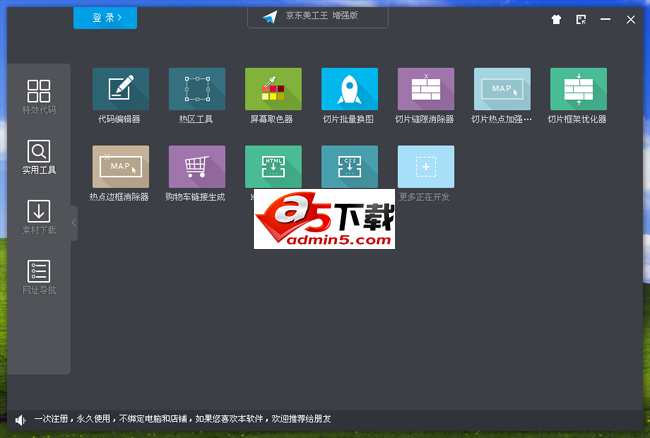The height and width of the screenshot is (438, 650).
Task: Minimize the 京东美工王 window
Action: point(605,19)
